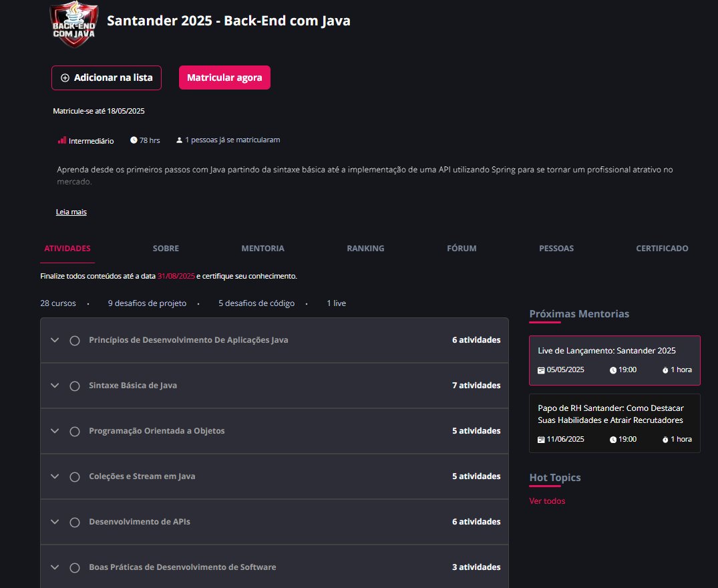The height and width of the screenshot is (588, 718).
Task: Expand Boas Práticas de Desenvolvimento de Software chevron
Action: [55, 567]
